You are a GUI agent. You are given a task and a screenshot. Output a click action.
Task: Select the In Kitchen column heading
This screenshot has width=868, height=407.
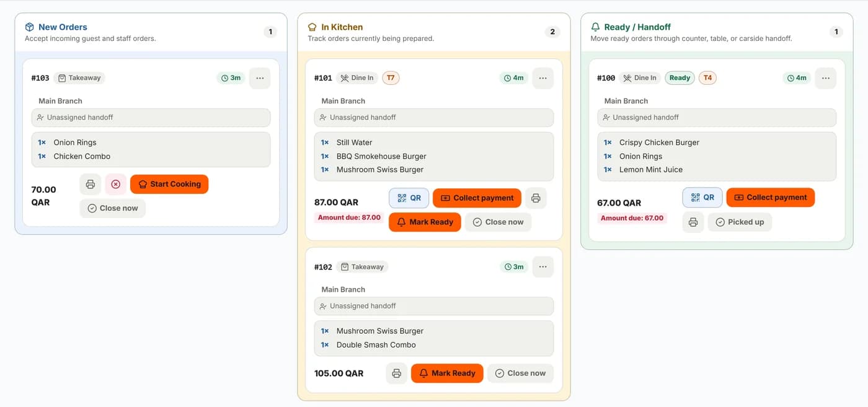coord(342,27)
